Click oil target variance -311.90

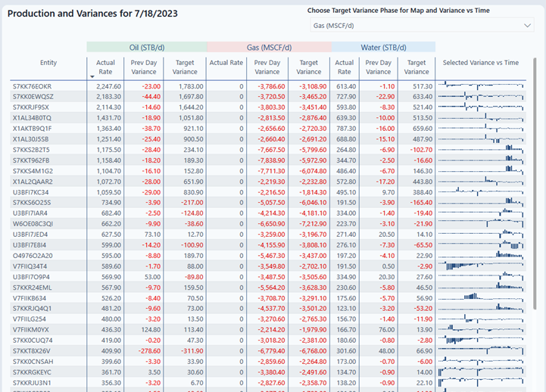click(x=192, y=351)
